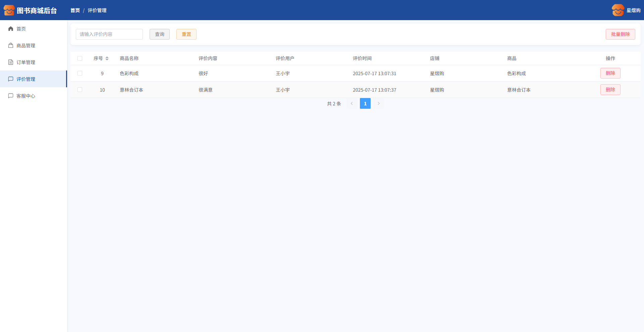Sort table by 序号 column arrows
644x332 pixels.
click(107, 58)
